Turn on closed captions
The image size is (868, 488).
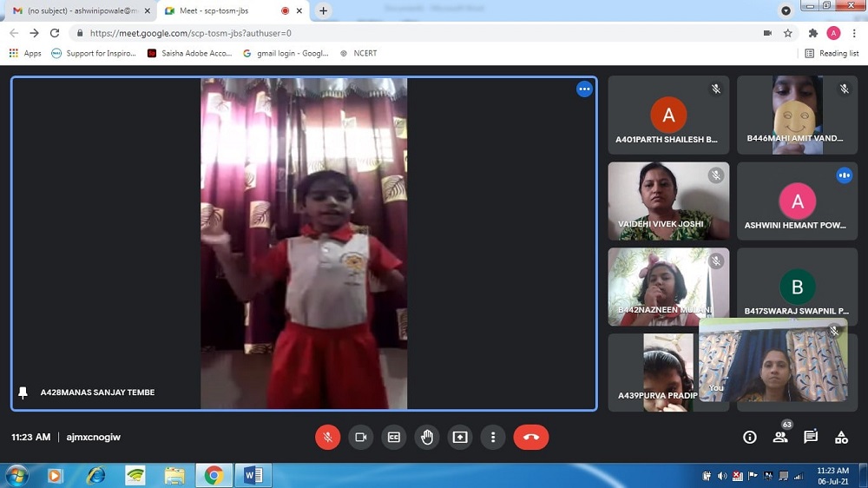394,437
